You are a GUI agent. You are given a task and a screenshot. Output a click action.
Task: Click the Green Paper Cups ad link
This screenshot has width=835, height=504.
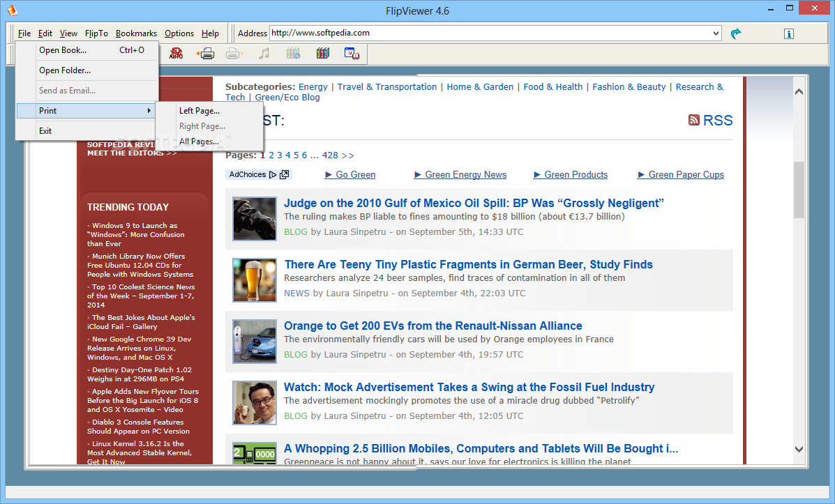(x=681, y=174)
